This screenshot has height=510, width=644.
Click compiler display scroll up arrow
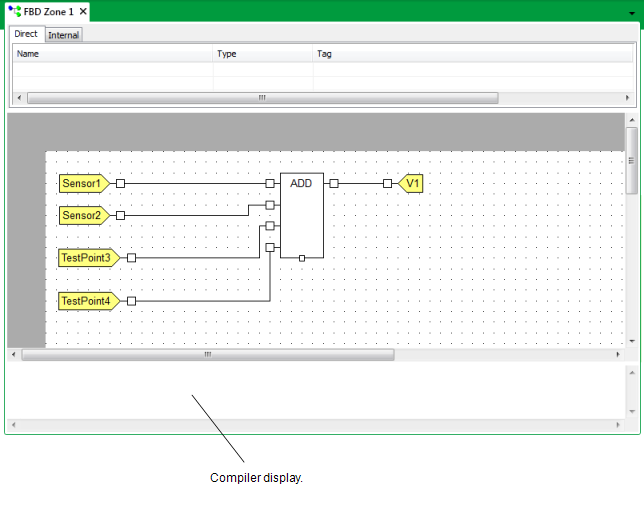click(x=632, y=372)
